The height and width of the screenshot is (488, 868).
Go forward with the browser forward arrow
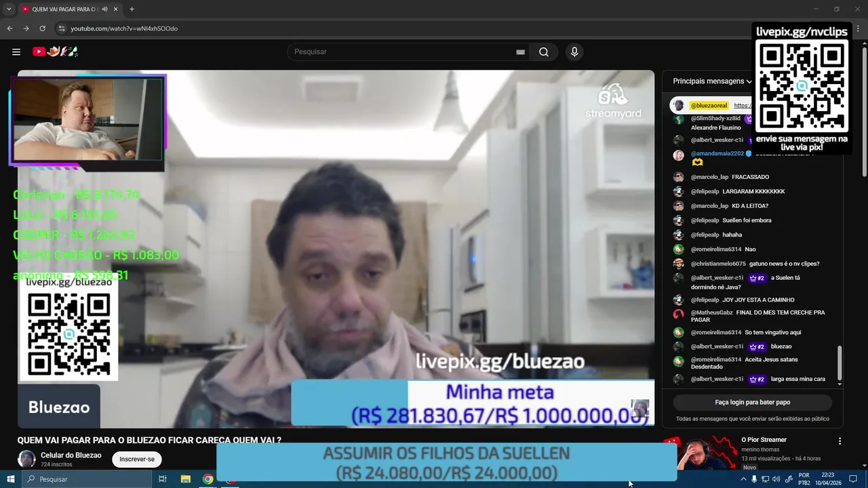(x=26, y=28)
